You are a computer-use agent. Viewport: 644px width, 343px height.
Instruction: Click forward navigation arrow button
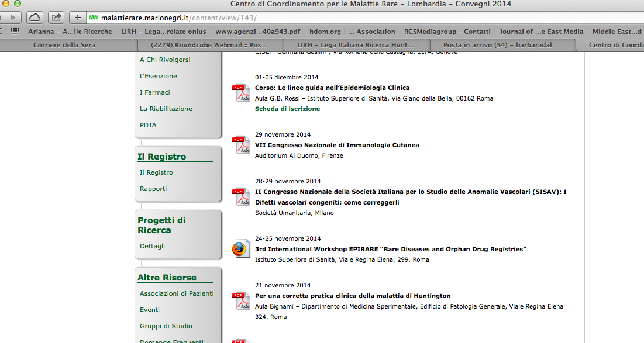coord(13,18)
